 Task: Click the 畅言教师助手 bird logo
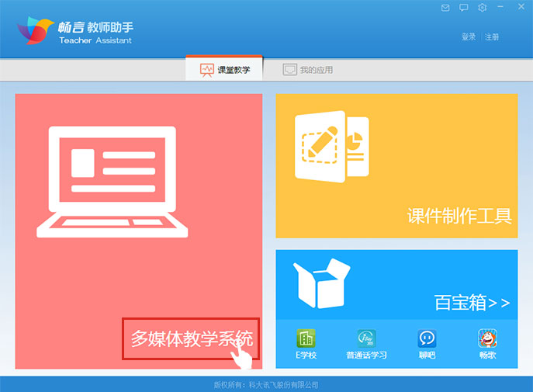click(36, 30)
